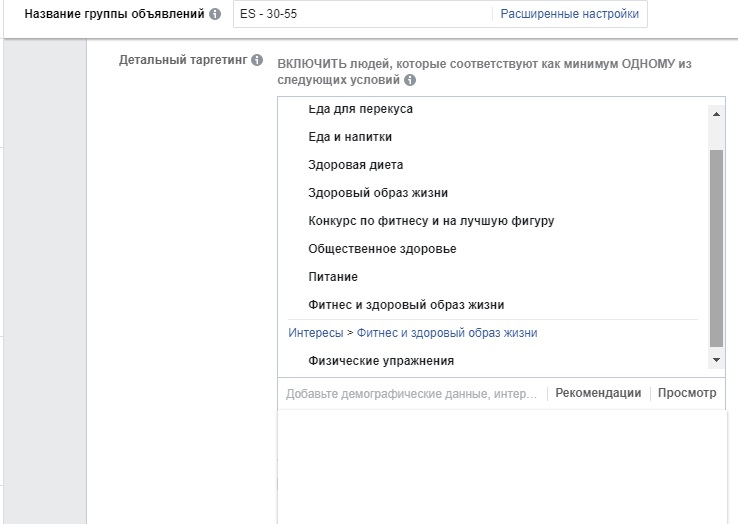The image size is (738, 524).
Task: Select Фитнес и здоровый образ жизни item
Action: tap(406, 305)
